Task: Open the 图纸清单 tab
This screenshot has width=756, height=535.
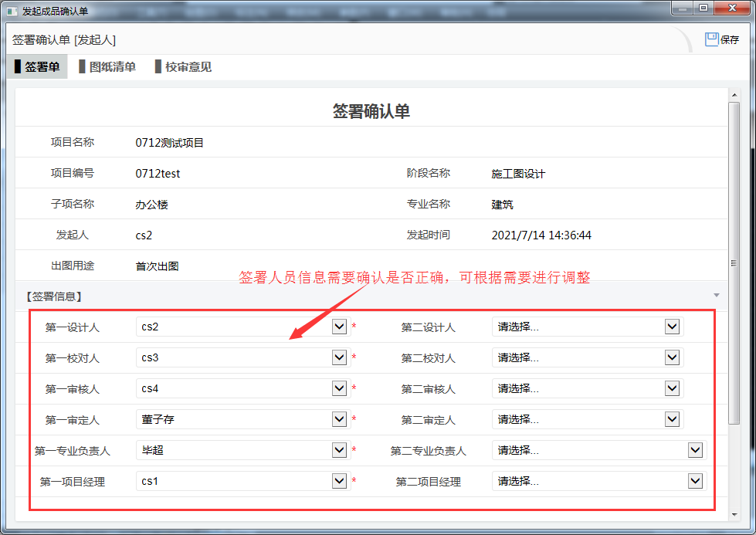Action: [107, 67]
